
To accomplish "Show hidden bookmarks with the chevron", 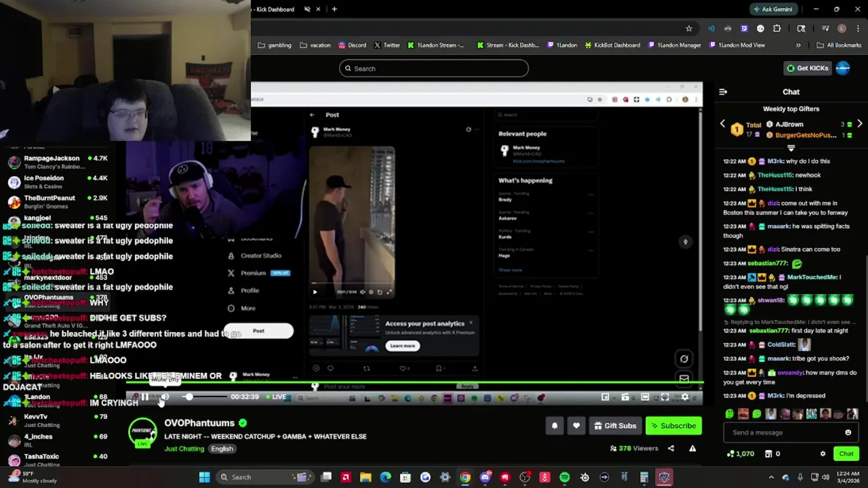I will coord(798,45).
